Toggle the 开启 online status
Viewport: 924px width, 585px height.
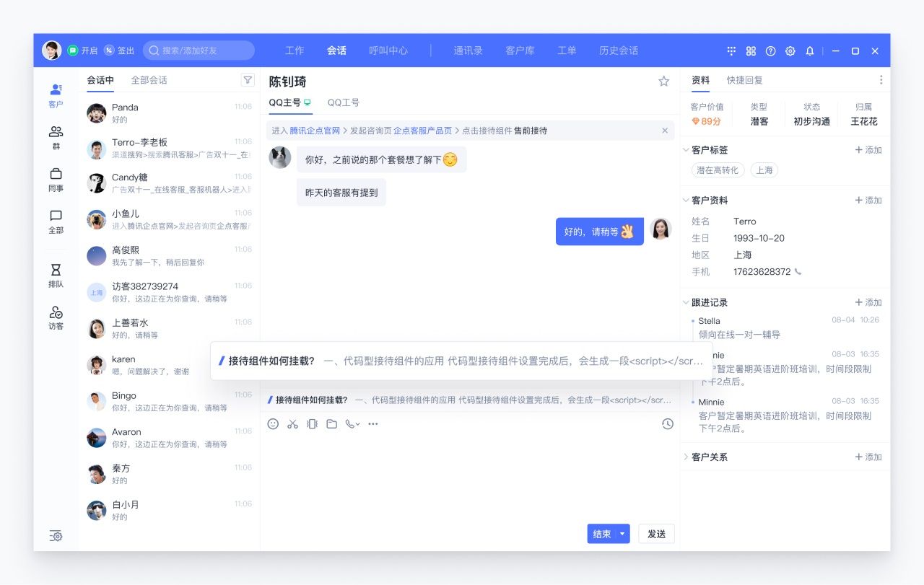pos(83,50)
